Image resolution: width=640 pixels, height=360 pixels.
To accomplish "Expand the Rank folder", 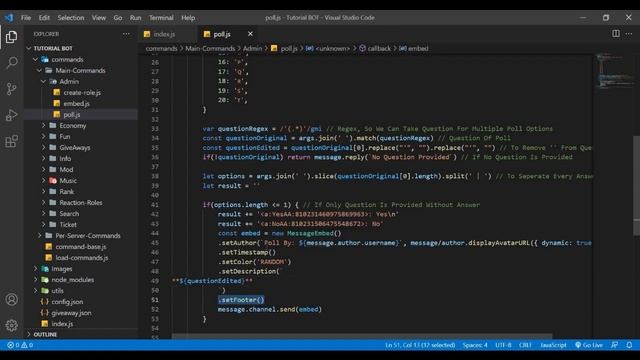I will [x=67, y=191].
